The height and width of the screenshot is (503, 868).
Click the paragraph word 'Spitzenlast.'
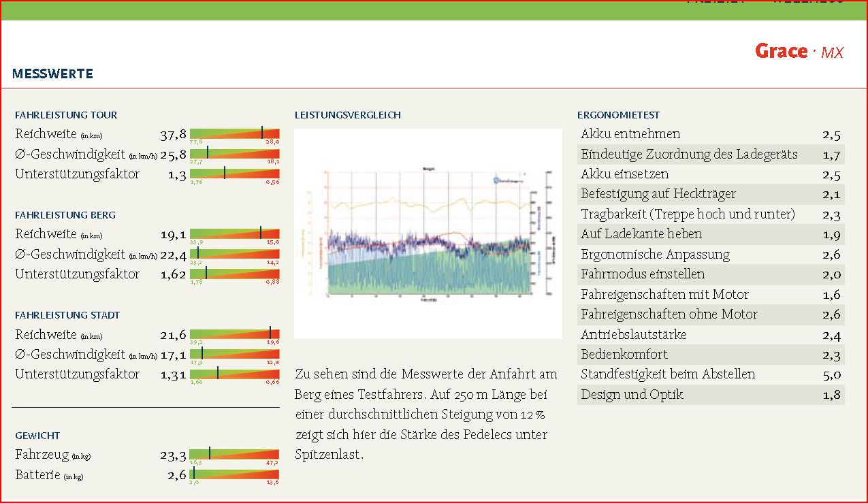(329, 455)
